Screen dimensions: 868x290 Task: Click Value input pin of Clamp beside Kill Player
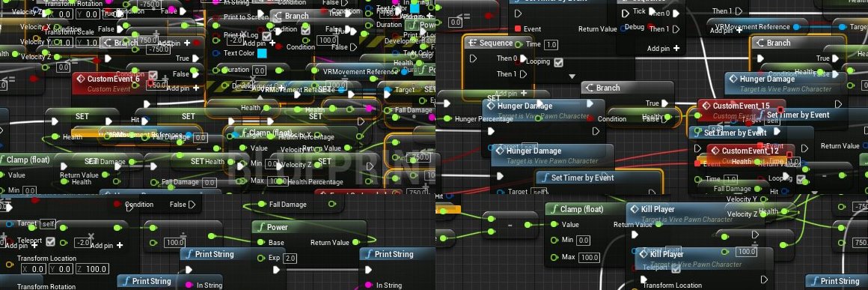[x=554, y=225]
